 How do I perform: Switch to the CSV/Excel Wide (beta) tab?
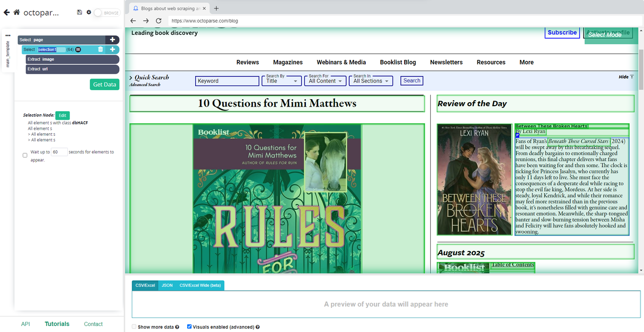[x=200, y=285]
